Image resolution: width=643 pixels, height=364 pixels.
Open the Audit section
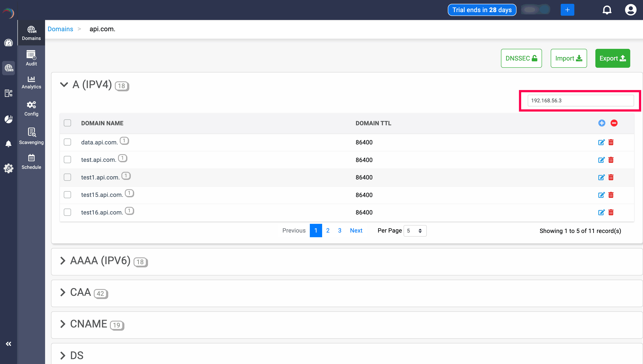click(x=31, y=58)
